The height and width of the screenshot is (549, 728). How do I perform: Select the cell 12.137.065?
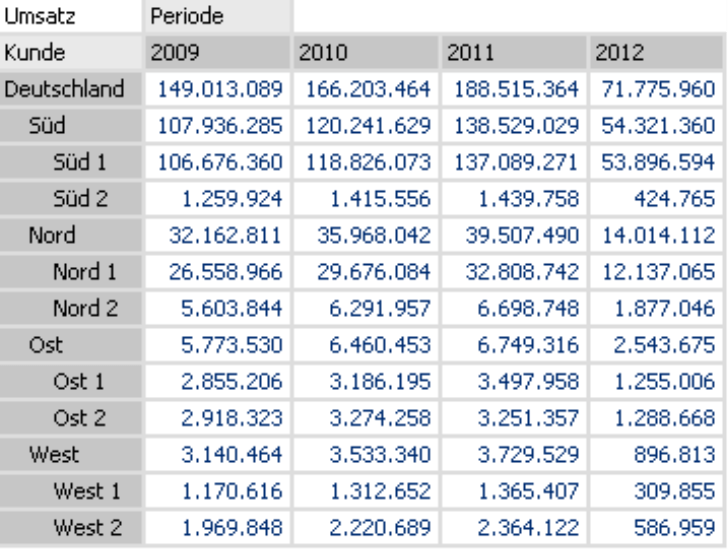tap(656, 272)
